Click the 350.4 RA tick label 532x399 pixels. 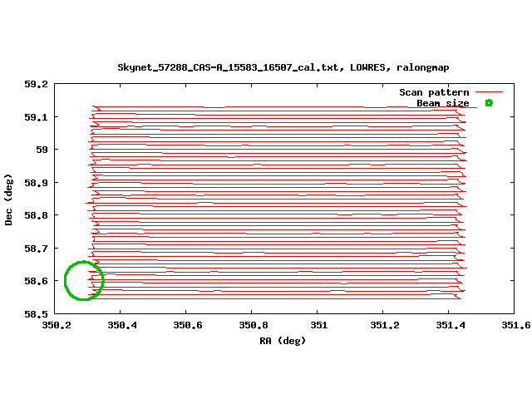click(122, 325)
